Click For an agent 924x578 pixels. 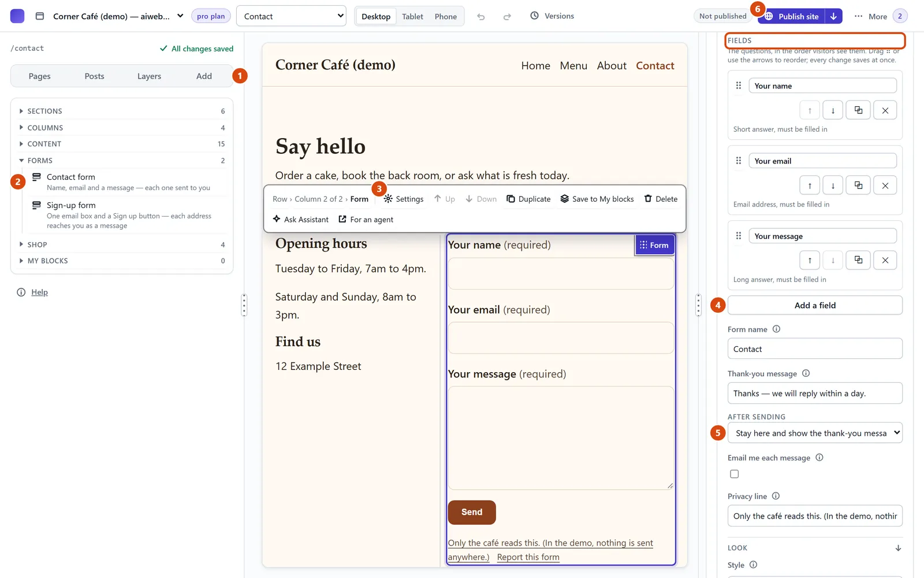366,220
